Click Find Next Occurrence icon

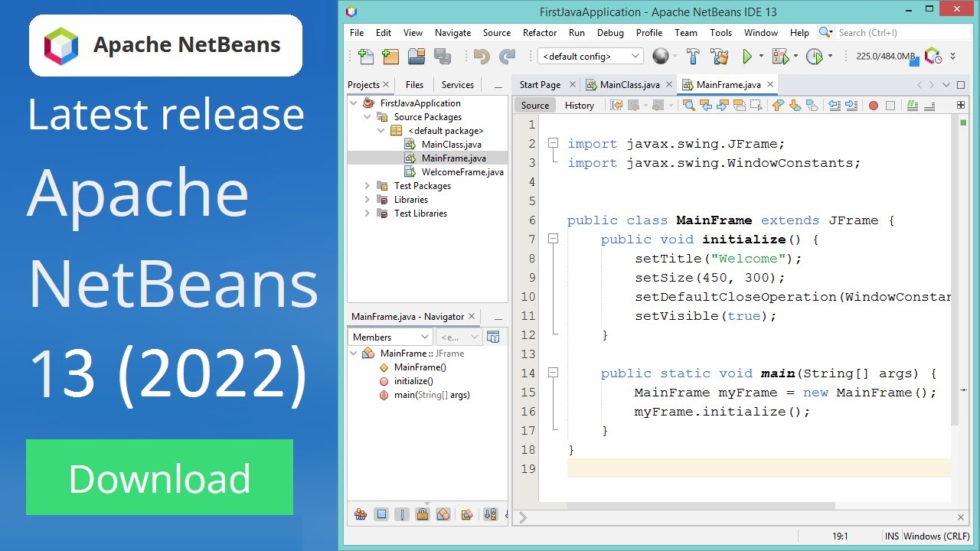(722, 106)
